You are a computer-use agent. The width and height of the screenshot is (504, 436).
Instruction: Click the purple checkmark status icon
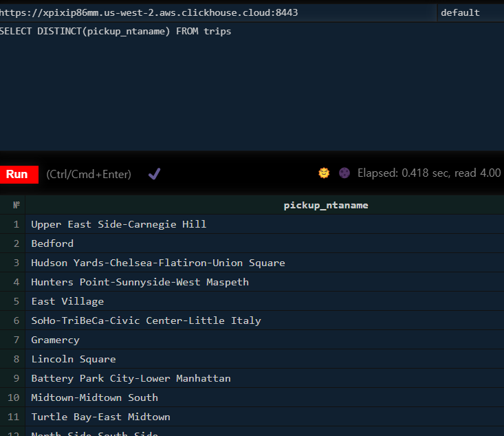(x=154, y=174)
